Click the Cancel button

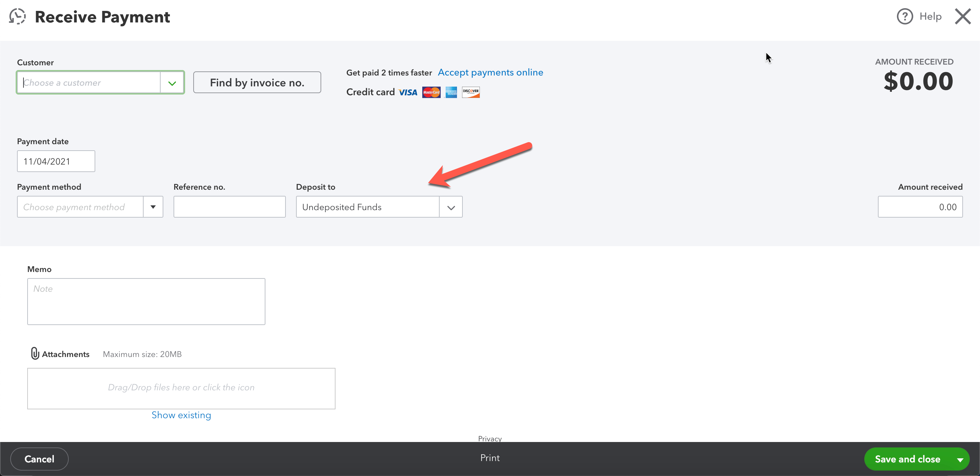coord(39,459)
